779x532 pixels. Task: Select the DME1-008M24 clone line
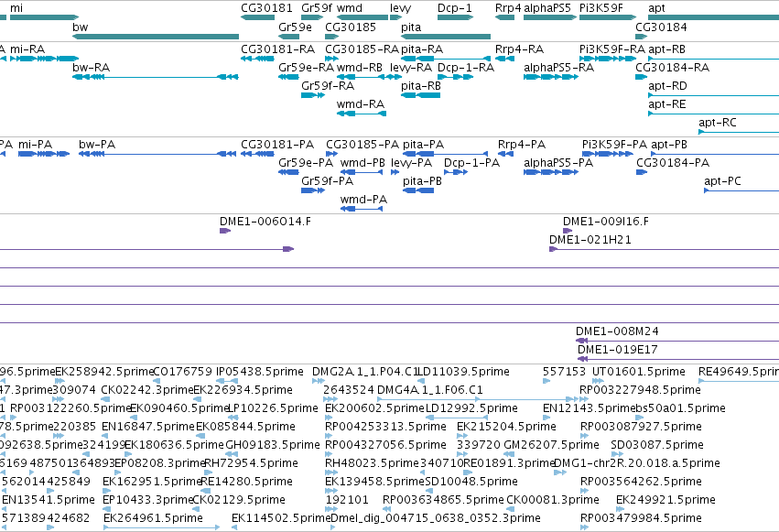pyautogui.click(x=677, y=341)
